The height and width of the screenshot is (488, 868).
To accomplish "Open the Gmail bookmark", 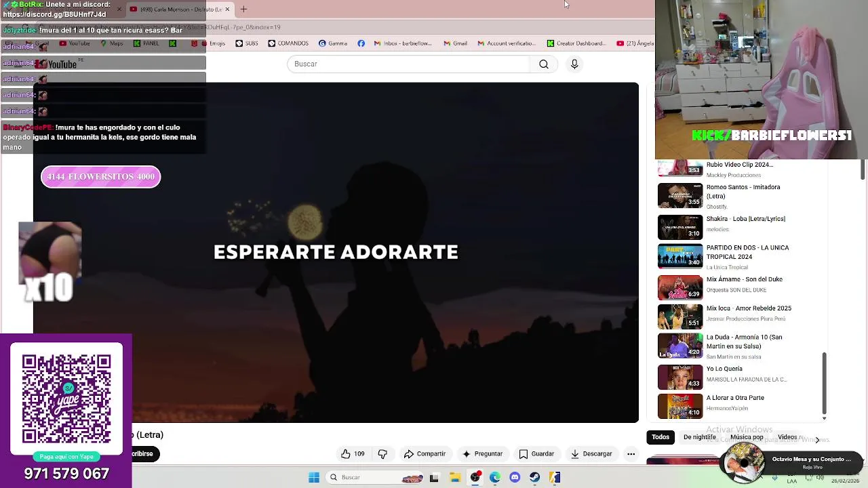I will 455,43.
